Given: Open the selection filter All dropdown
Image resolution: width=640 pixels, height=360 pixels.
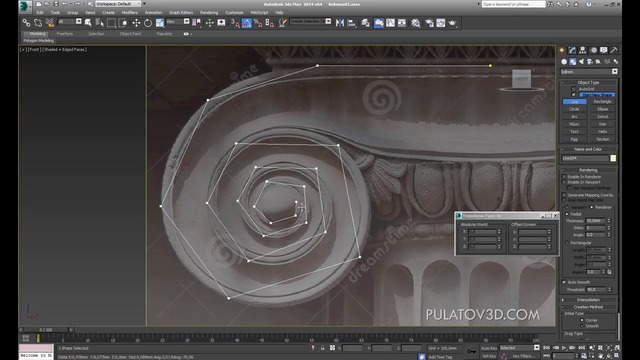Looking at the screenshot, I should click(70, 22).
